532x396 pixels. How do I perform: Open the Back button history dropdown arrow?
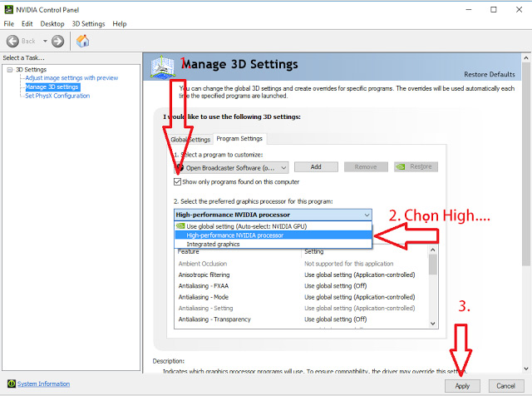point(43,41)
